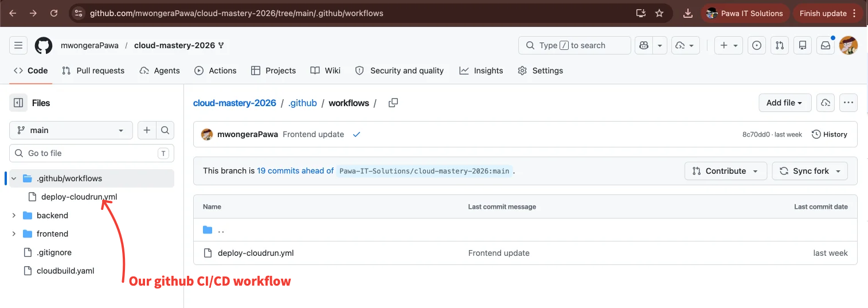Viewport: 868px width, 308px height.
Task: Select the frontend folder in file tree
Action: pyautogui.click(x=52, y=233)
